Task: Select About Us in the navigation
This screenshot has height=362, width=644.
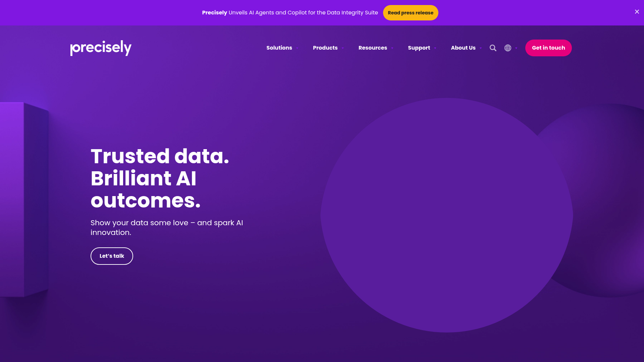Action: 463,48
